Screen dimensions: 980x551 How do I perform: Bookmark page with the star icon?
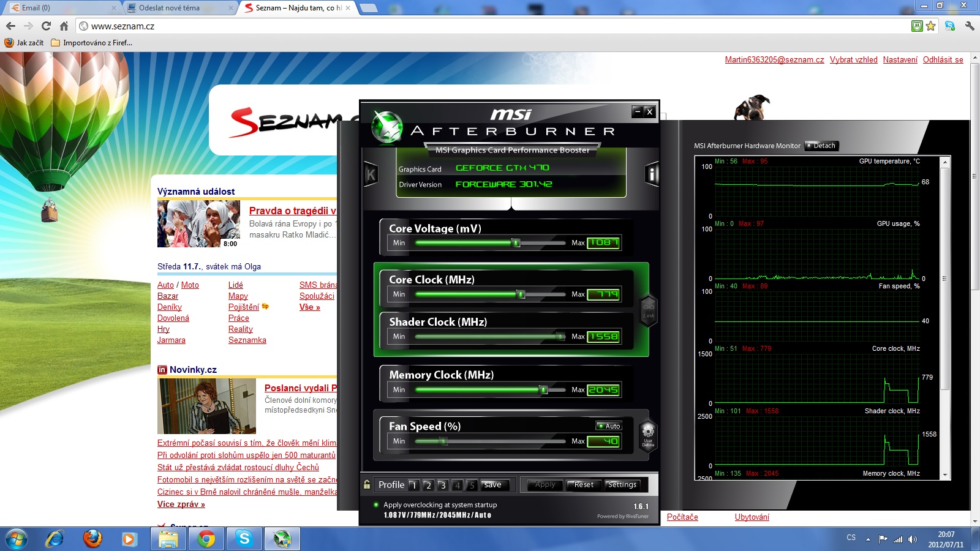click(x=931, y=26)
